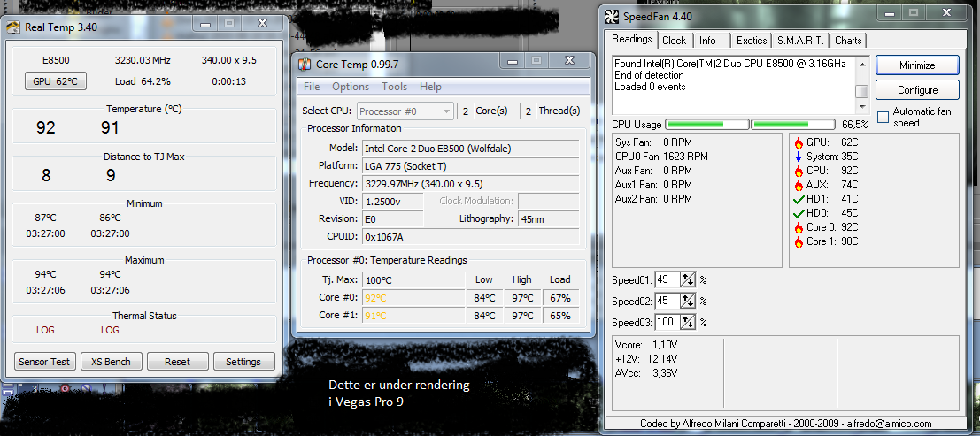980x436 pixels.
Task: Click the Revision value E0 in Core Temp
Action: pos(392,218)
